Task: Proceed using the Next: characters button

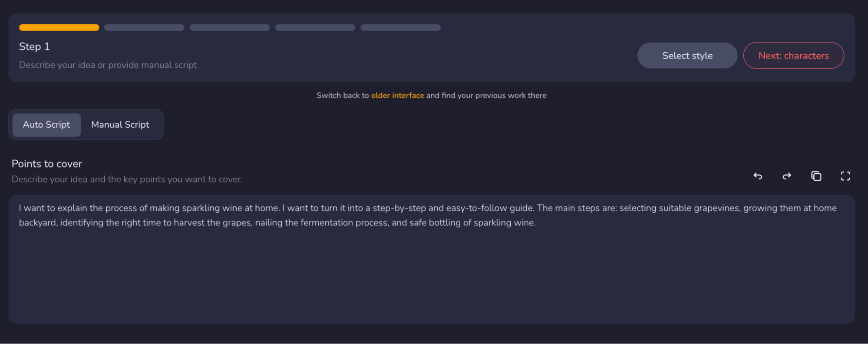Action: 793,55
